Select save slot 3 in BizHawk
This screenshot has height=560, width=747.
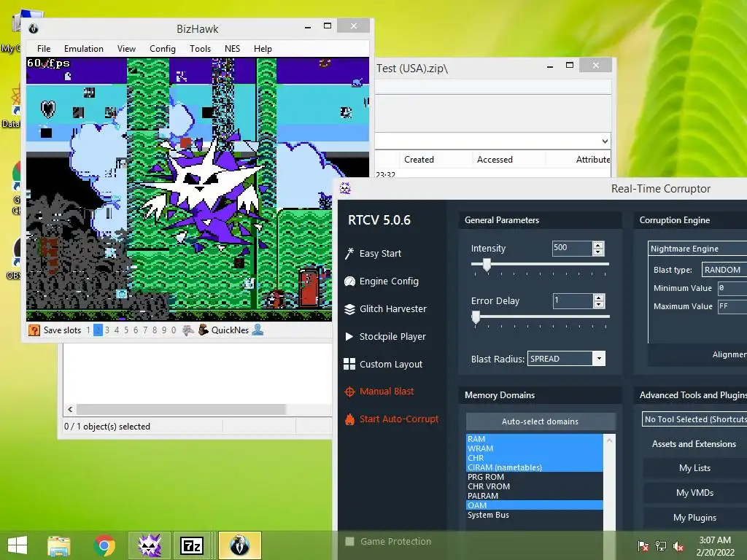pyautogui.click(x=107, y=330)
